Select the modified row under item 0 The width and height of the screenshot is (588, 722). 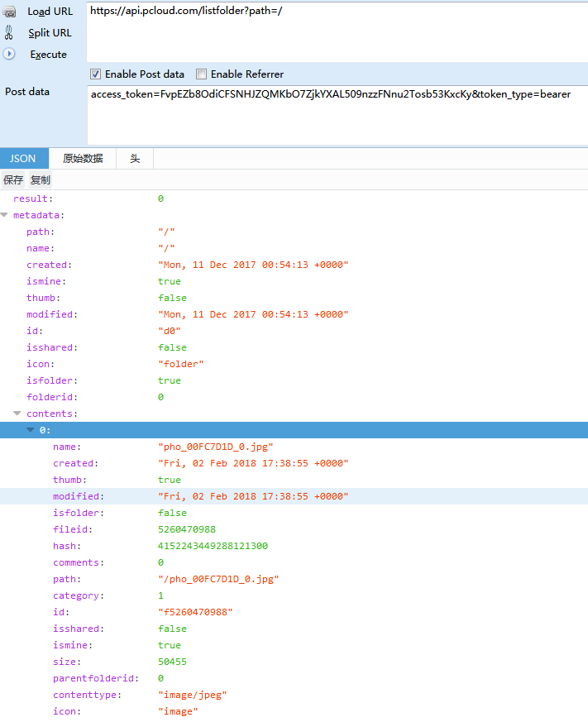78,496
